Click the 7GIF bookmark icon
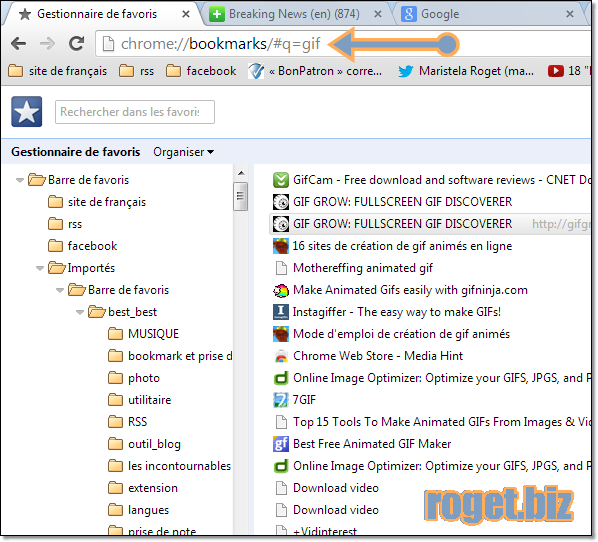The width and height of the screenshot is (598, 542). pos(281,400)
